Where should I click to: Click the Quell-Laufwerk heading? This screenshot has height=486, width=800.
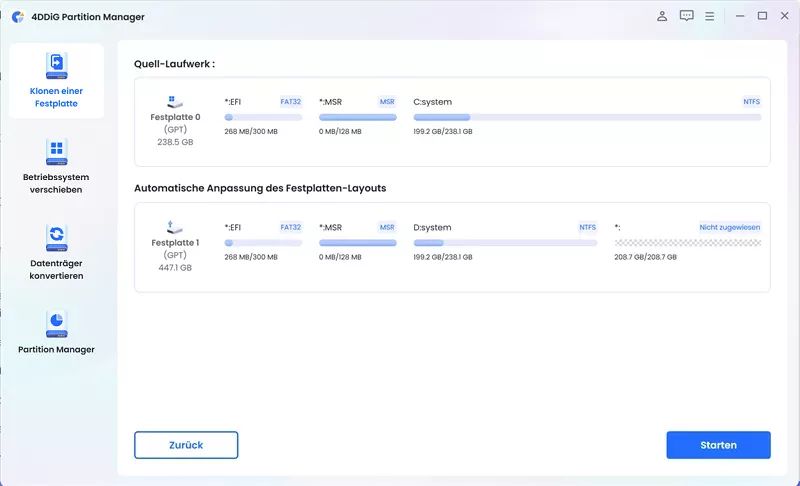[x=174, y=64]
